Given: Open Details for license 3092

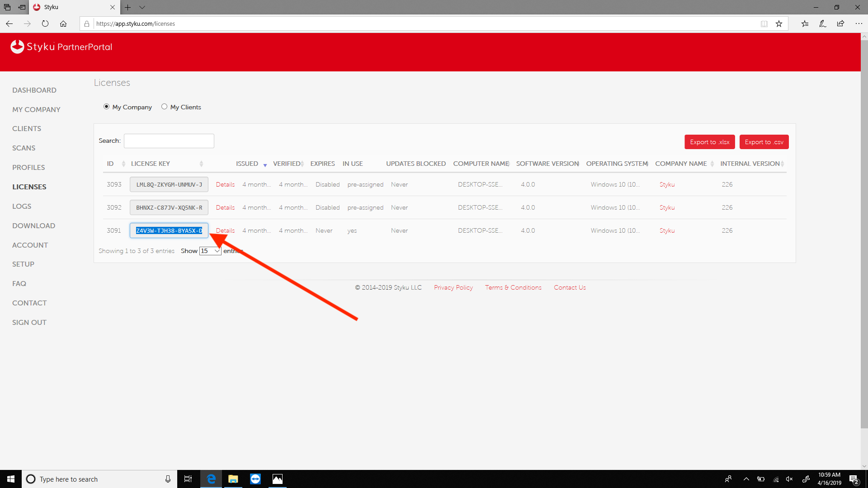Looking at the screenshot, I should click(x=225, y=207).
